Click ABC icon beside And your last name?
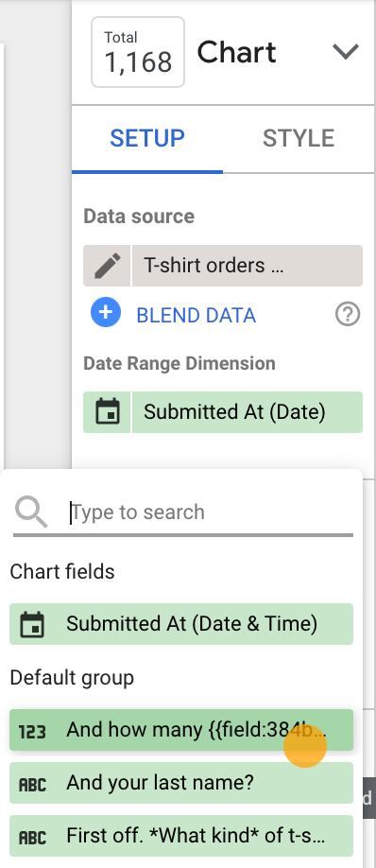 point(32,783)
